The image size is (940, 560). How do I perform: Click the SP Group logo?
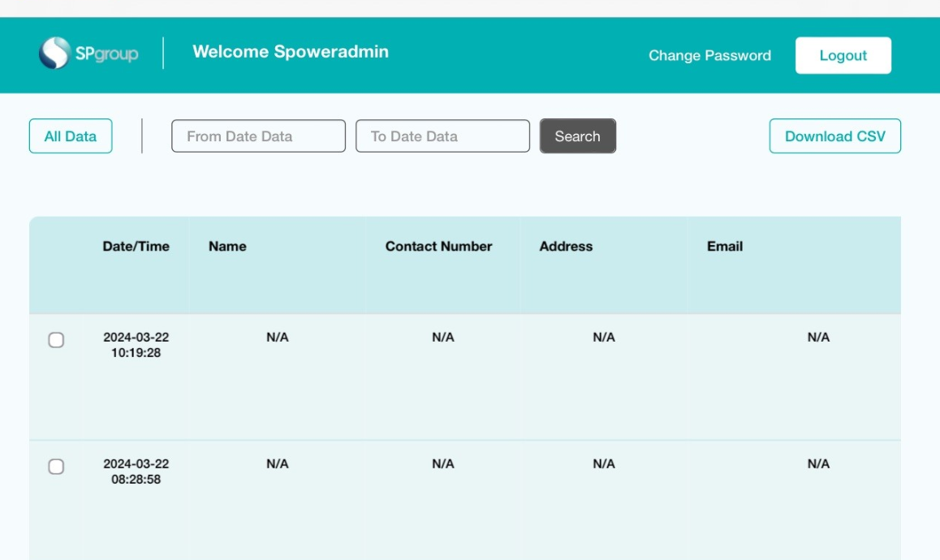pyautogui.click(x=88, y=54)
